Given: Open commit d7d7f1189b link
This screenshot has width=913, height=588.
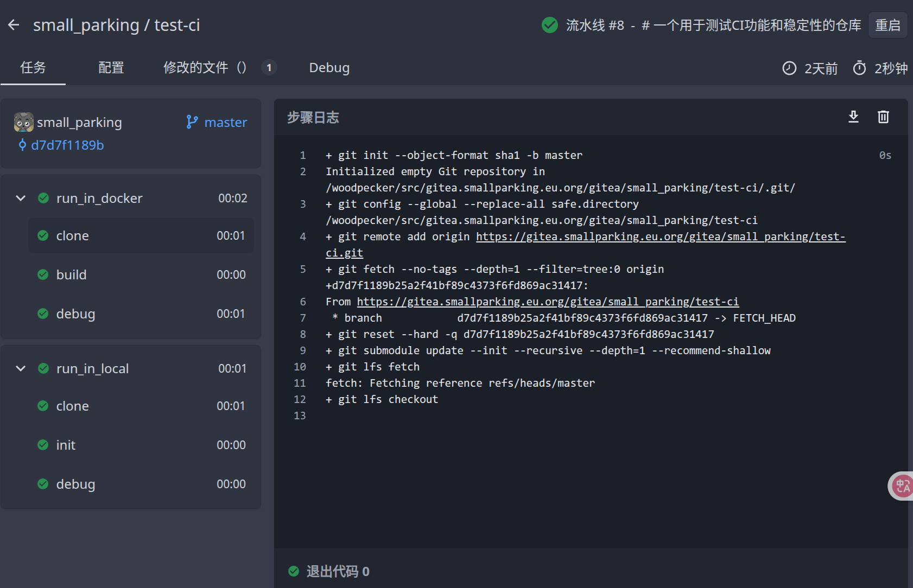Looking at the screenshot, I should click(67, 145).
